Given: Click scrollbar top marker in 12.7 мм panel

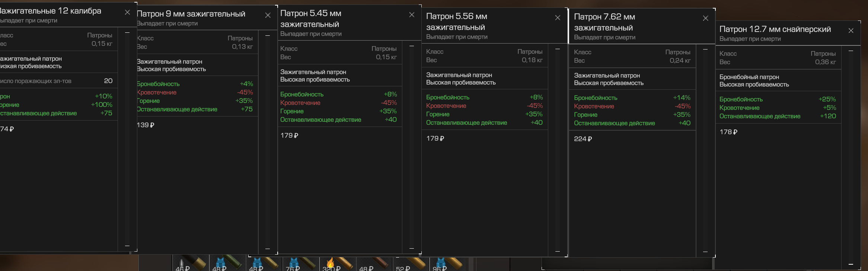Looking at the screenshot, I should (x=851, y=51).
